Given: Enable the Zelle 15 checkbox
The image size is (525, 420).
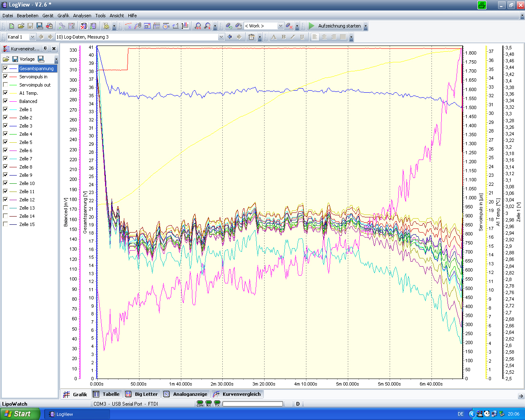Looking at the screenshot, I should [5, 224].
